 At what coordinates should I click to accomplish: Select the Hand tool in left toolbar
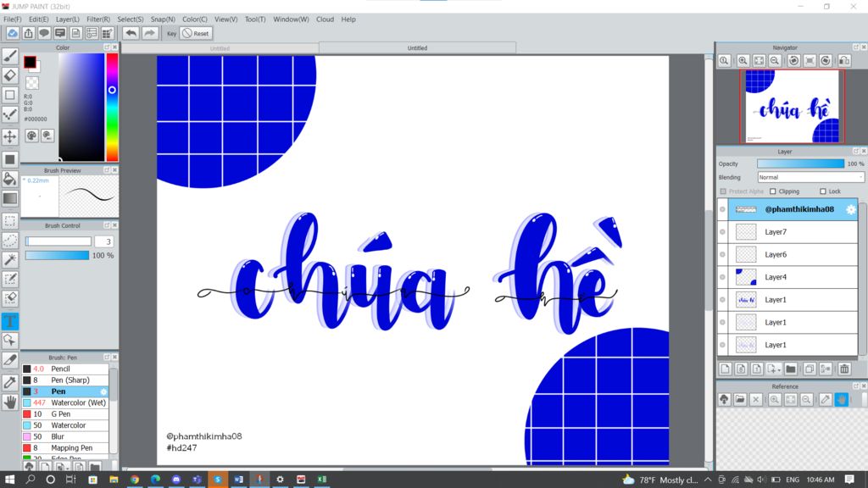pos(10,402)
